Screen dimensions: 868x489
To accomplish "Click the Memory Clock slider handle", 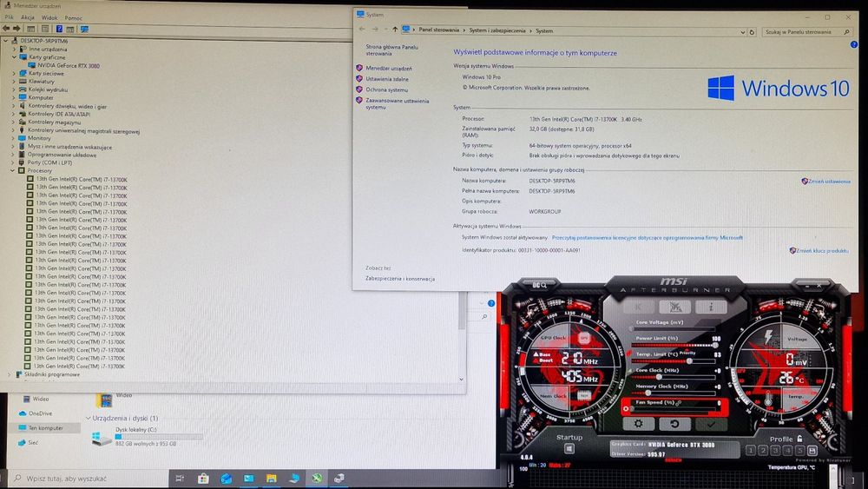I will tap(648, 393).
